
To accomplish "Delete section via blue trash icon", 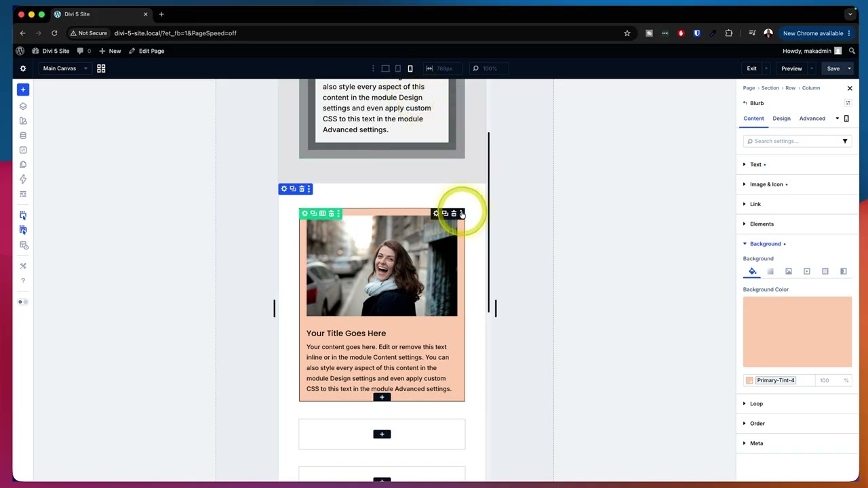I will pyautogui.click(x=302, y=189).
